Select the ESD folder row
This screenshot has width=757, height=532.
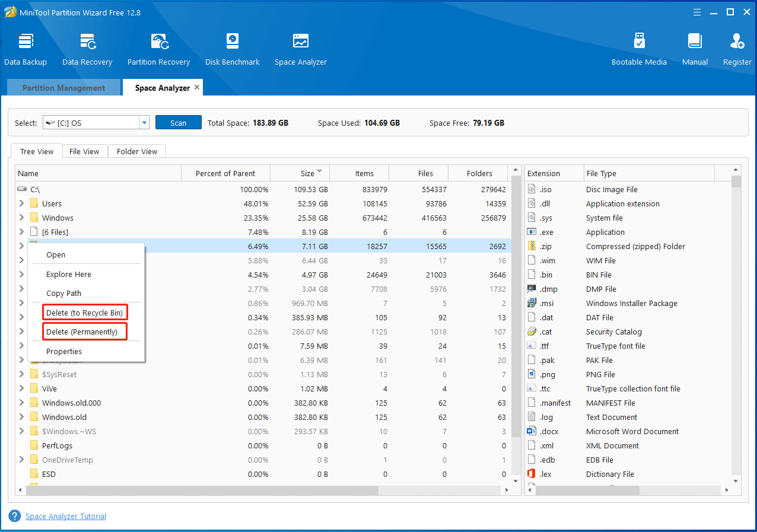coord(263,474)
